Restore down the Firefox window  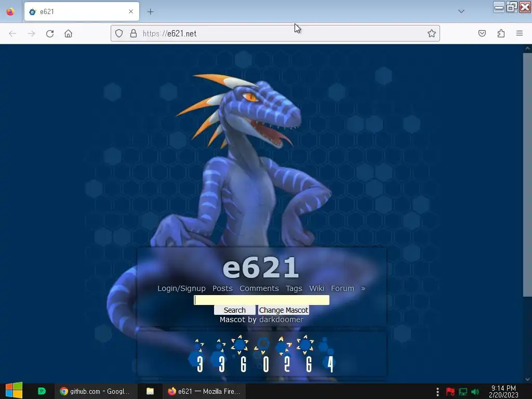[x=512, y=7]
